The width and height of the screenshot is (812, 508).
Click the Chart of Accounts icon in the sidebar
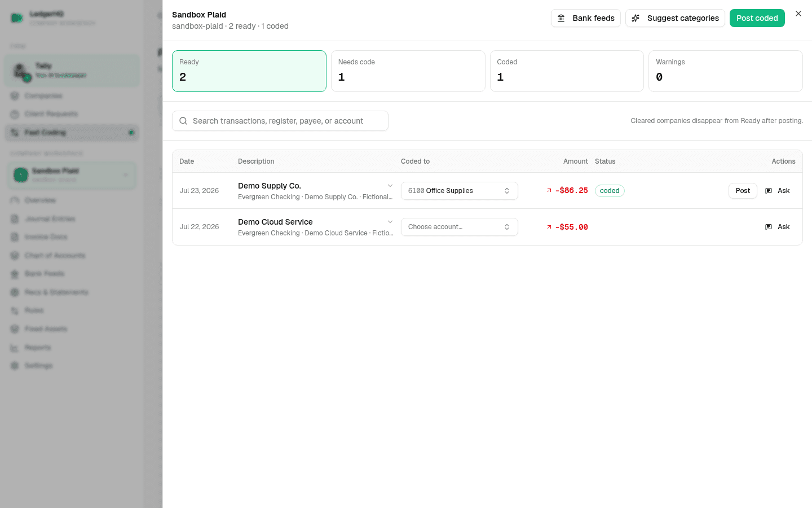[x=15, y=256]
